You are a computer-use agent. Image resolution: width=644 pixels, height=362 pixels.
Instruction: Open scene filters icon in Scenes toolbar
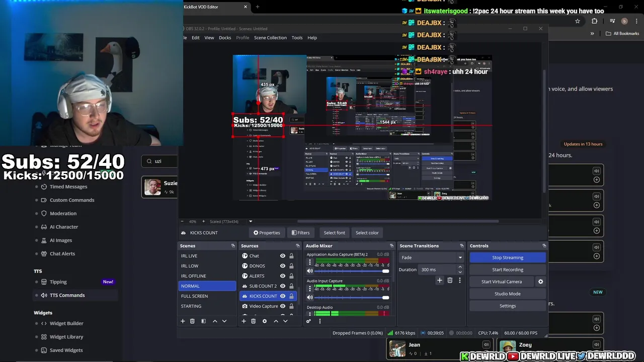203,321
